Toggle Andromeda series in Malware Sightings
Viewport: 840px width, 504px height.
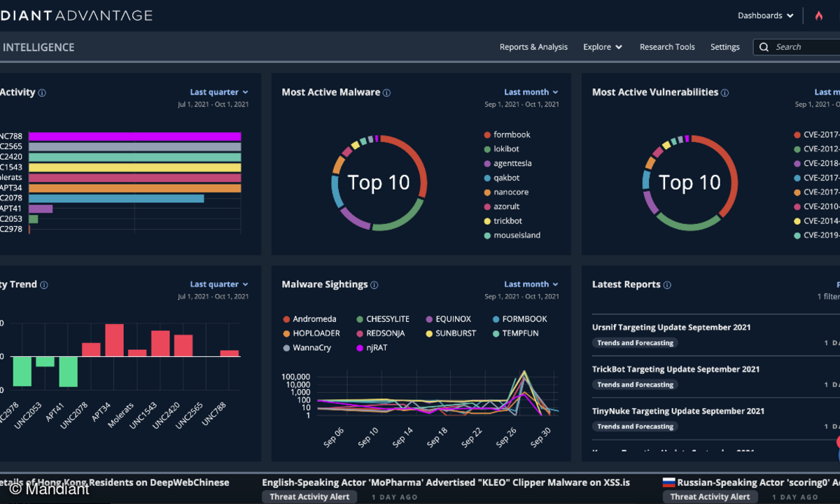(x=309, y=319)
